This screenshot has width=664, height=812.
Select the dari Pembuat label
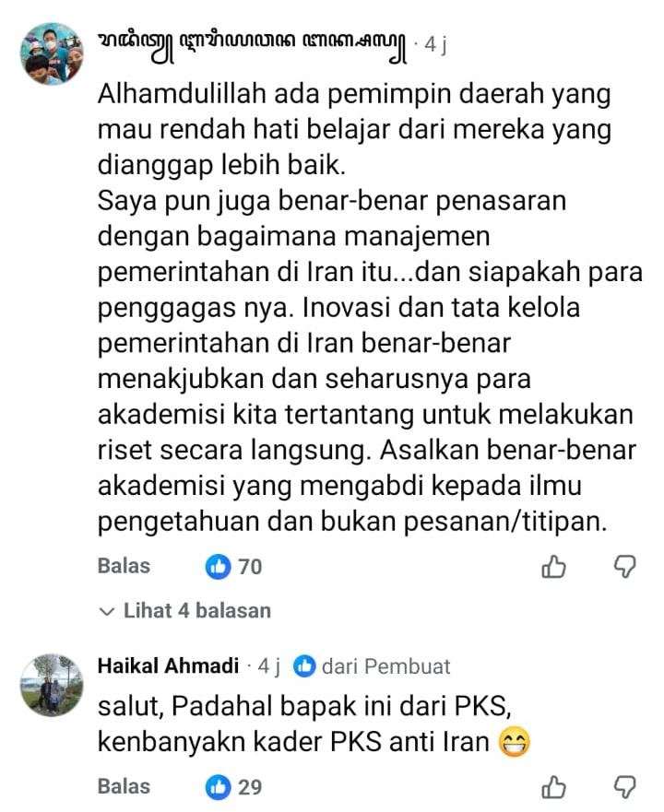point(386,666)
